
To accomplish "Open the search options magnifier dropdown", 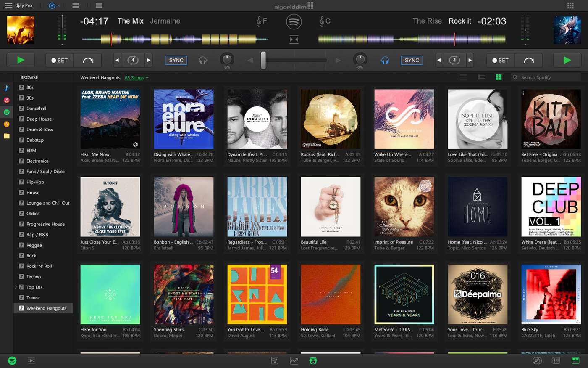I will click(x=516, y=77).
